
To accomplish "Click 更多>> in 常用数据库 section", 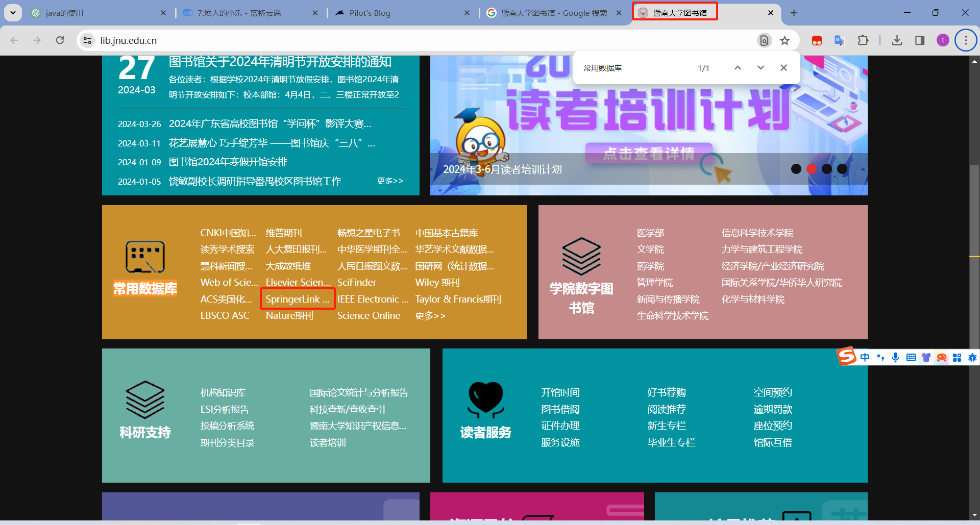I will point(430,315).
